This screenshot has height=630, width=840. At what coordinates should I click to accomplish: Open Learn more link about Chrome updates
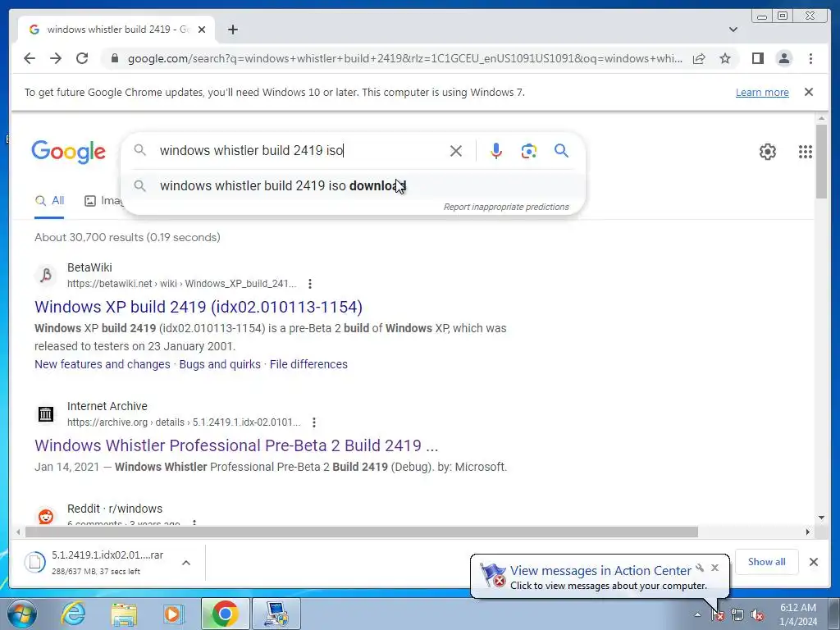click(x=762, y=92)
